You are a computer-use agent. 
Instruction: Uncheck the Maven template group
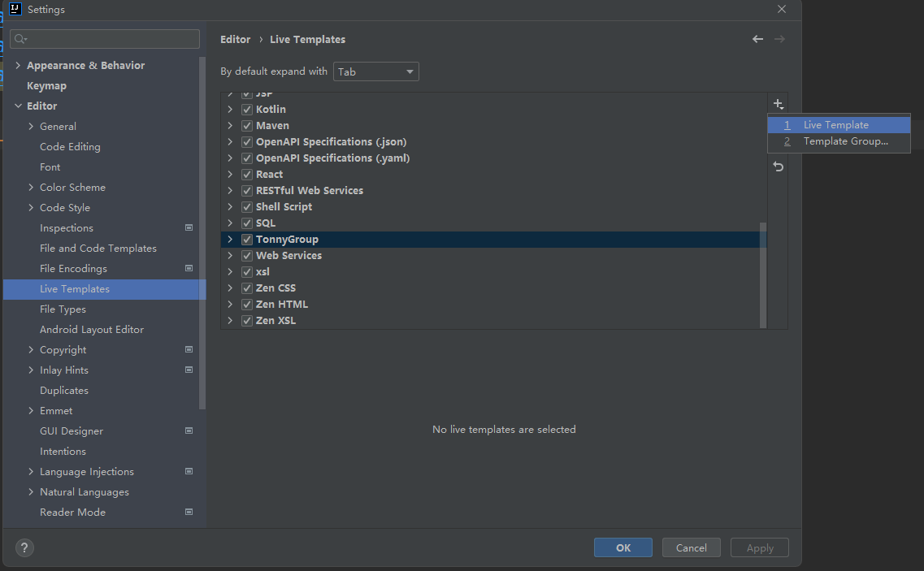pos(247,126)
